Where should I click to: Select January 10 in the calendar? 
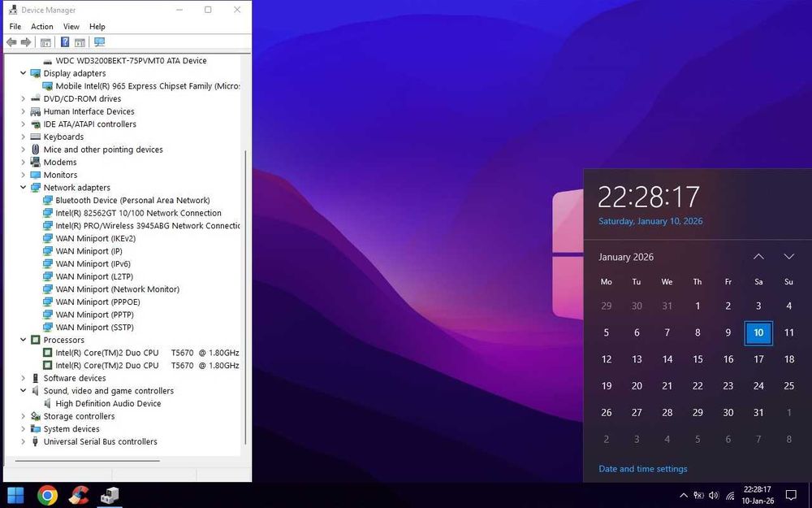coord(758,332)
